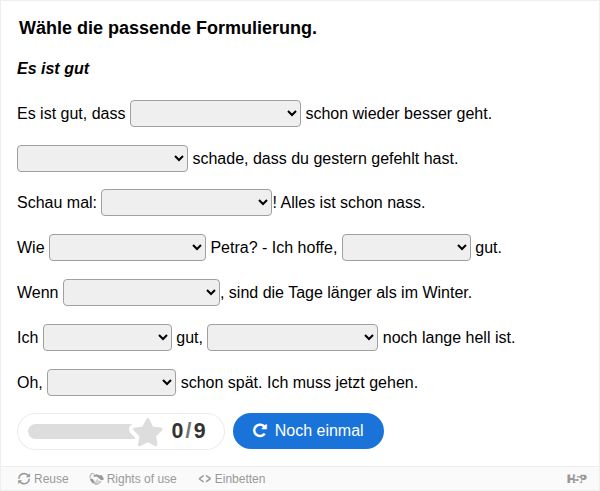600x491 pixels.
Task: Select dropdown after 'Ich hoffe,'
Action: tap(406, 248)
